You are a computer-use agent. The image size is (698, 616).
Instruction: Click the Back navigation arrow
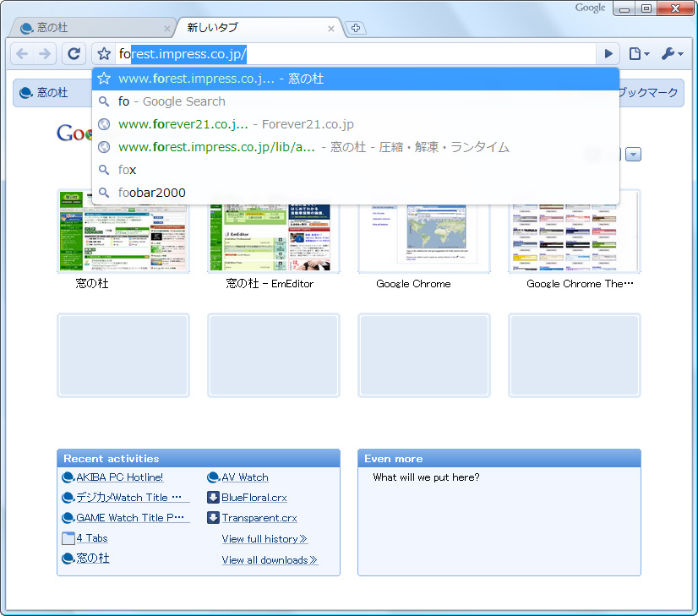pyautogui.click(x=22, y=53)
